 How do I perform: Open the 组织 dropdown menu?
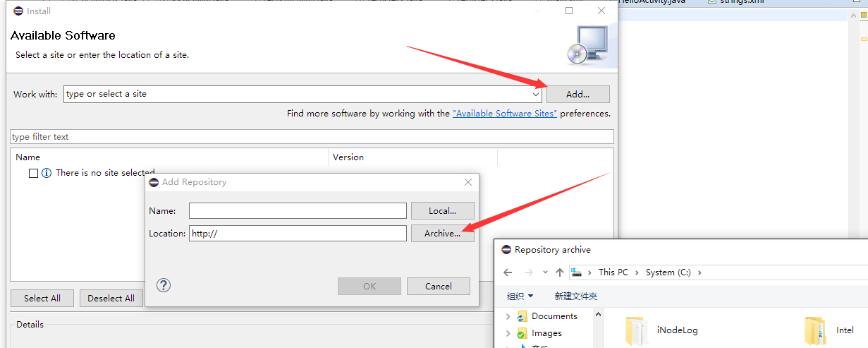(x=520, y=296)
